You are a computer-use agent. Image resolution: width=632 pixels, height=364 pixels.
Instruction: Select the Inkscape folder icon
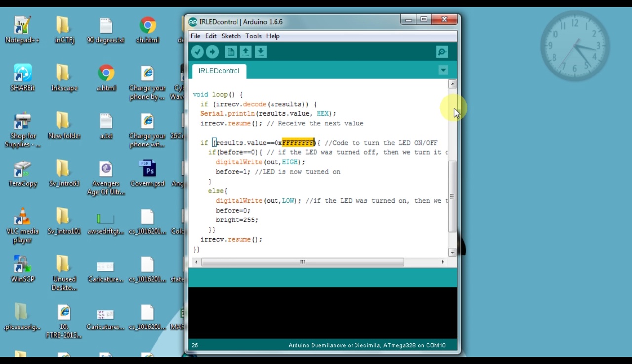point(64,78)
